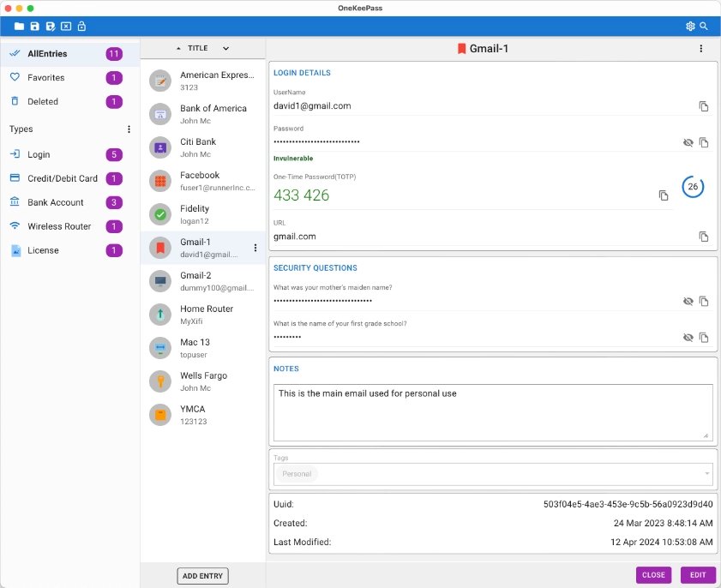The width and height of the screenshot is (721, 588).
Task: Select the American Express entry
Action: (203, 81)
